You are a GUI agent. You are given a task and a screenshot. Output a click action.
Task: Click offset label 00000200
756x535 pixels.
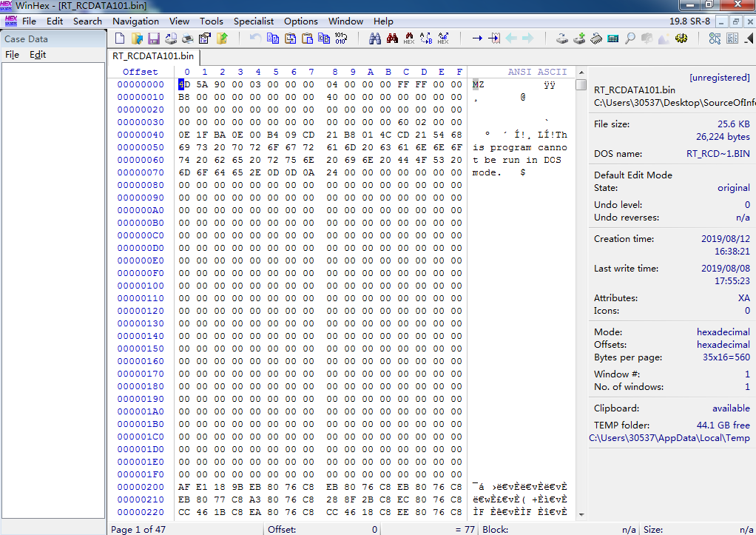click(x=141, y=487)
